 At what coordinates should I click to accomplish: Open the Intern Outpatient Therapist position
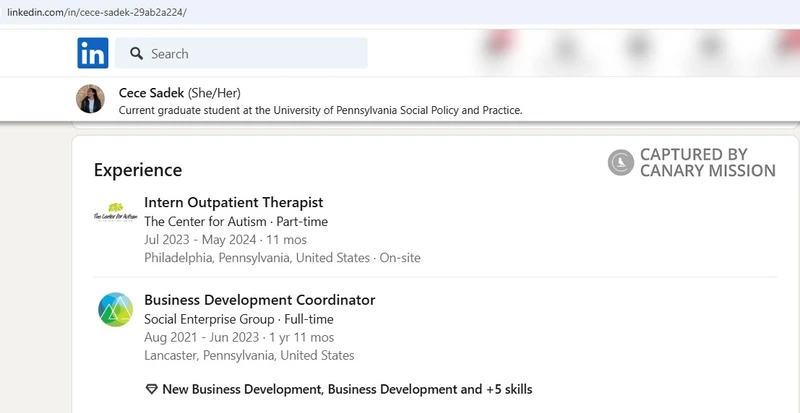coord(234,202)
